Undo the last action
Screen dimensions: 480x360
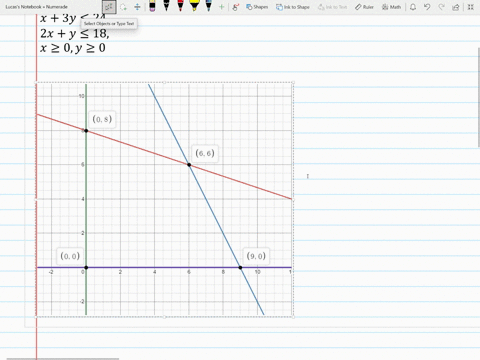(427, 7)
